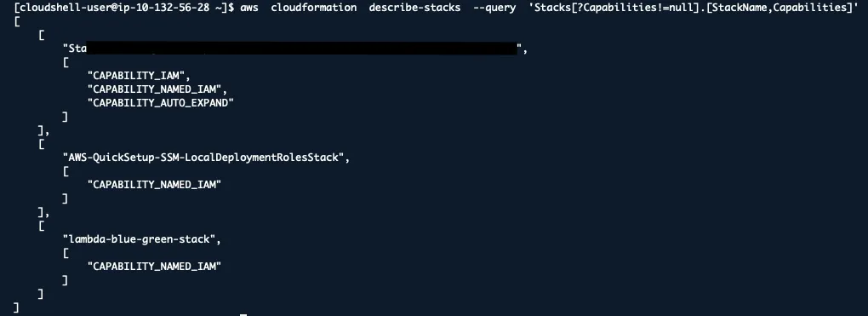Click the Stacks query filter string
This screenshot has height=316, width=868.
(693, 9)
